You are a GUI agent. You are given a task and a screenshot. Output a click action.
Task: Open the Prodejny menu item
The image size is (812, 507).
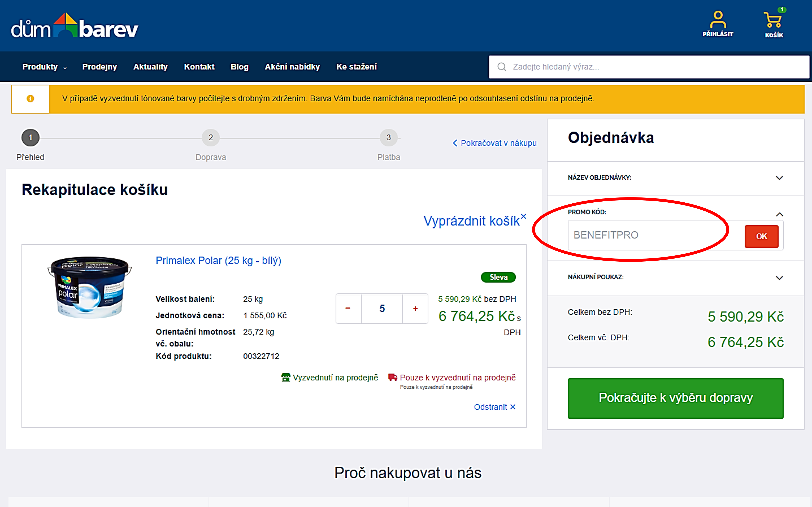click(100, 67)
